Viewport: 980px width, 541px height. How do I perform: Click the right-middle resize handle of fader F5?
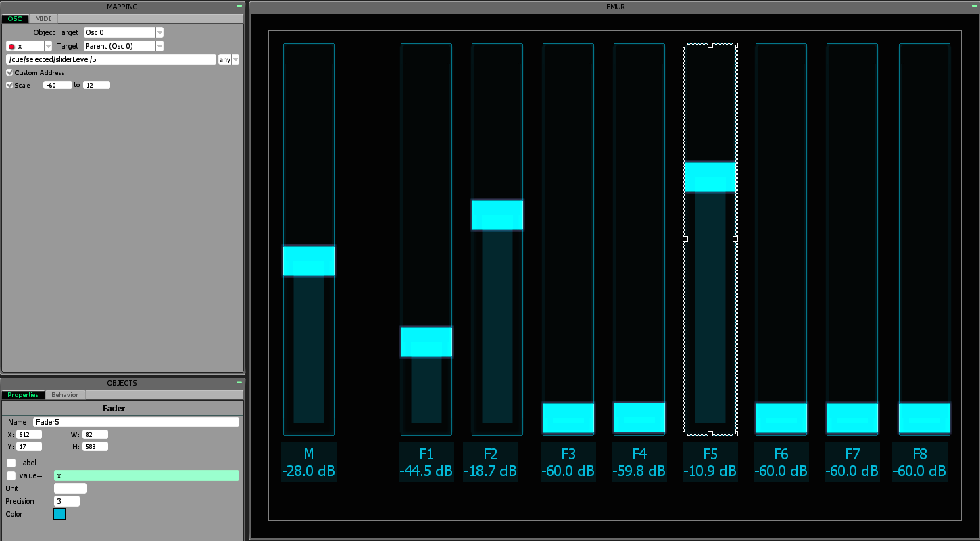pyautogui.click(x=735, y=239)
